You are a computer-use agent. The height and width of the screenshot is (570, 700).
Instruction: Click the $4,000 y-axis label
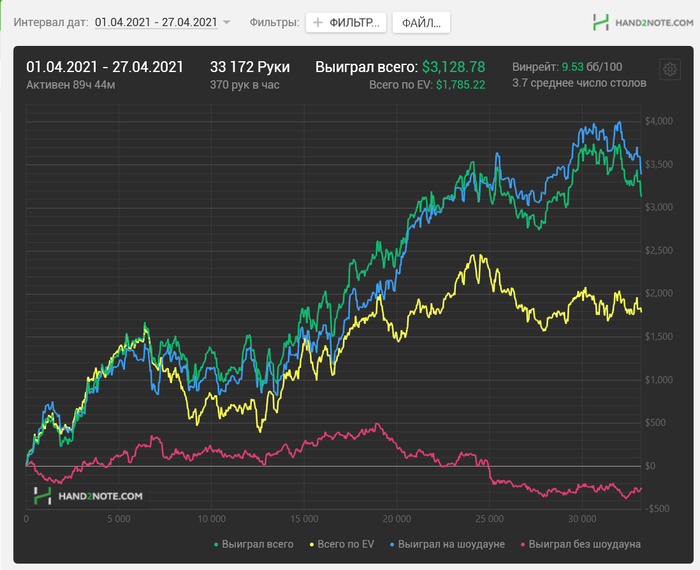(659, 121)
